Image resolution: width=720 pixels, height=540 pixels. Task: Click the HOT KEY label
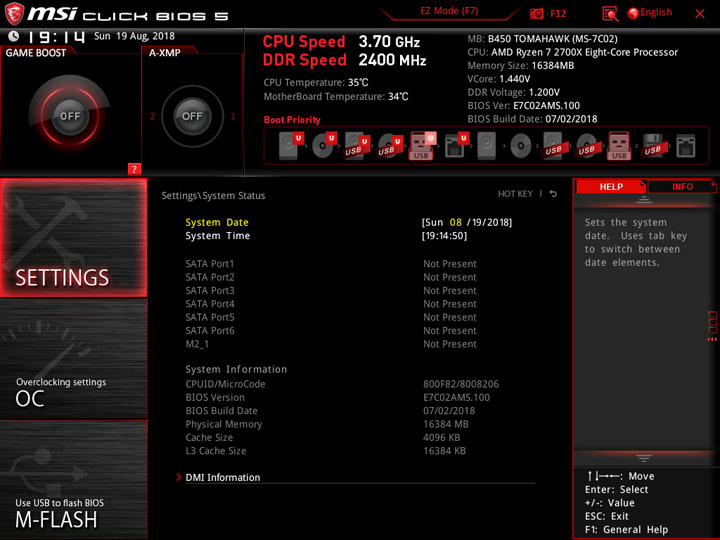click(515, 194)
